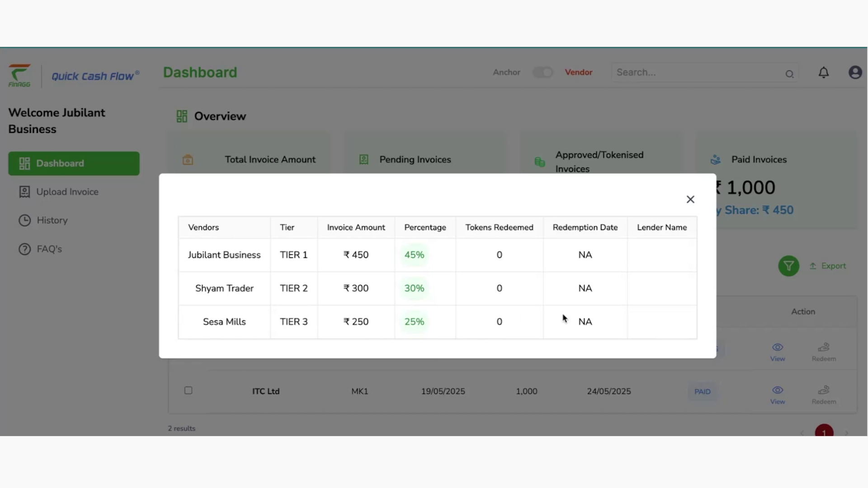This screenshot has height=488, width=868.
Task: Click the FinAGG logo
Action: [x=20, y=75]
